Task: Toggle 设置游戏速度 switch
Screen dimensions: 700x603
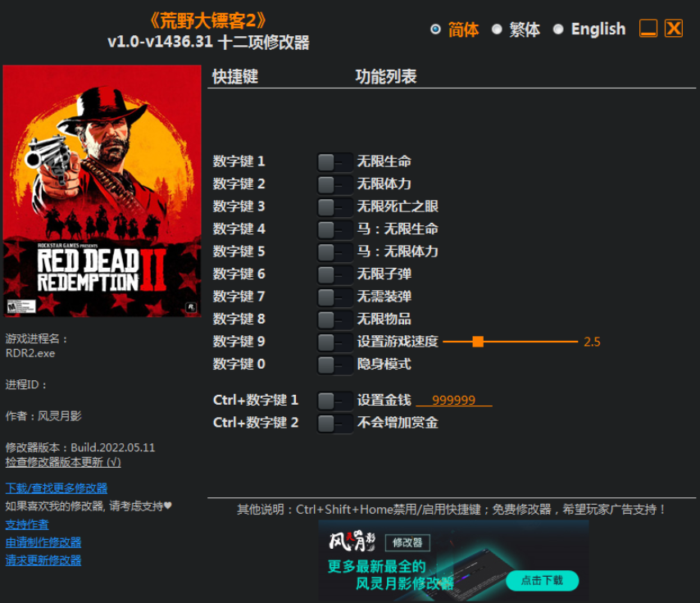Action: tap(334, 342)
